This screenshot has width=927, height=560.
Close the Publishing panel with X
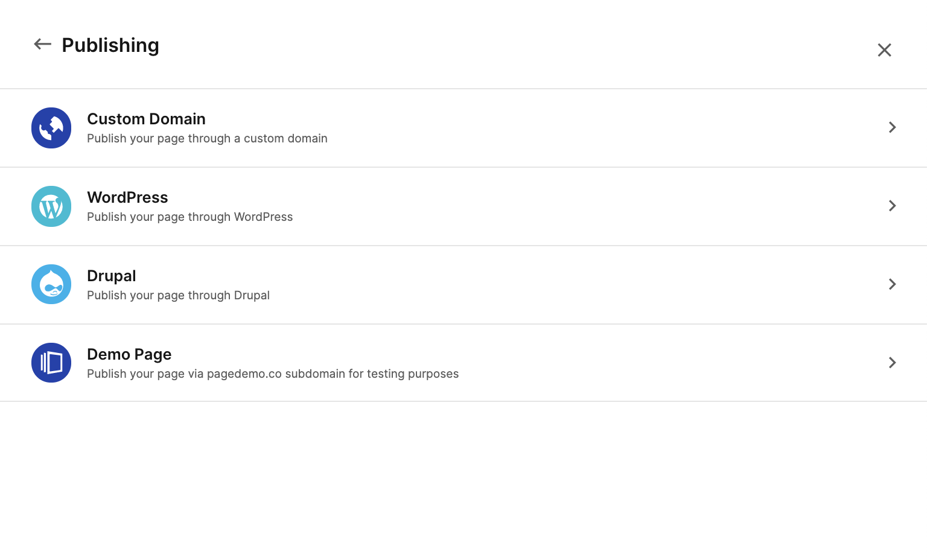click(884, 50)
